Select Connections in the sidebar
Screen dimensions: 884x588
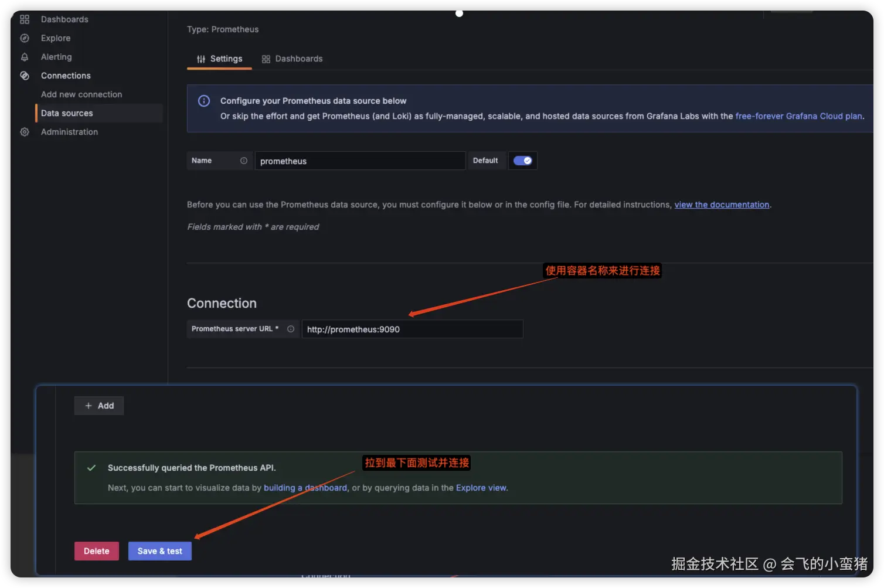point(66,76)
